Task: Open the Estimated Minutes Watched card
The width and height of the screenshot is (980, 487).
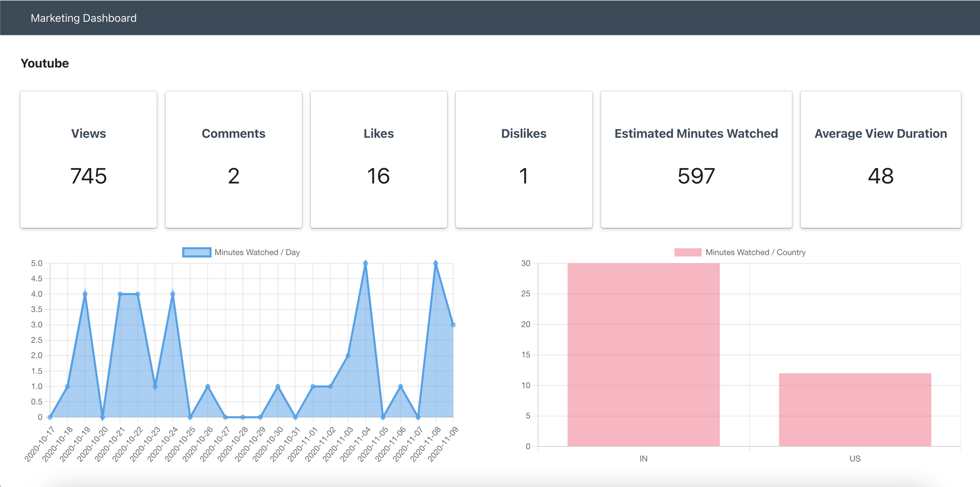Action: (x=696, y=159)
